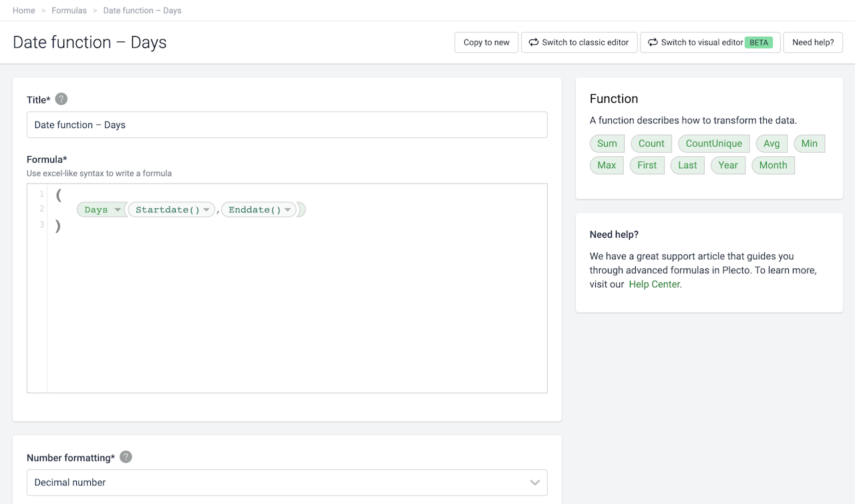The height and width of the screenshot is (504, 855).
Task: Go to Home in breadcrumb
Action: click(24, 11)
